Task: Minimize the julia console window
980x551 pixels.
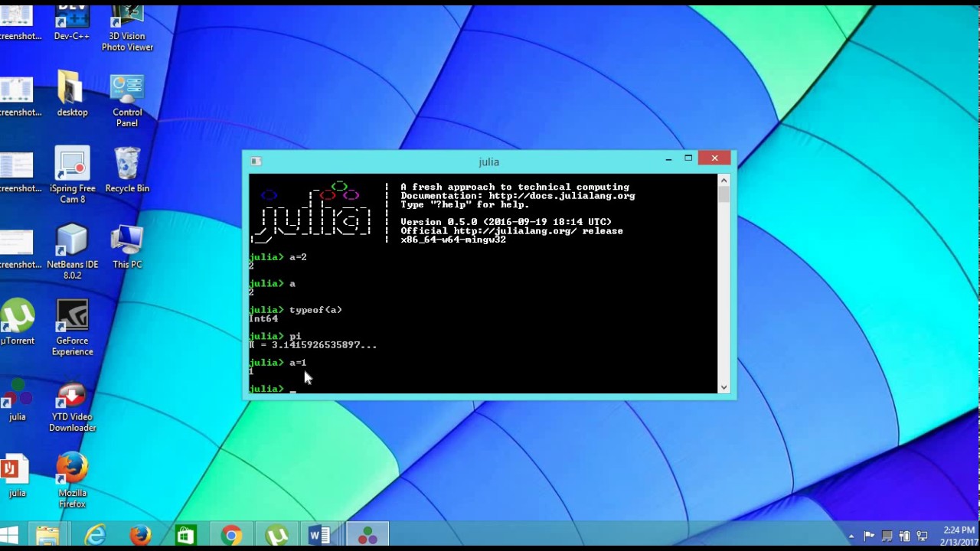Action: pyautogui.click(x=668, y=158)
